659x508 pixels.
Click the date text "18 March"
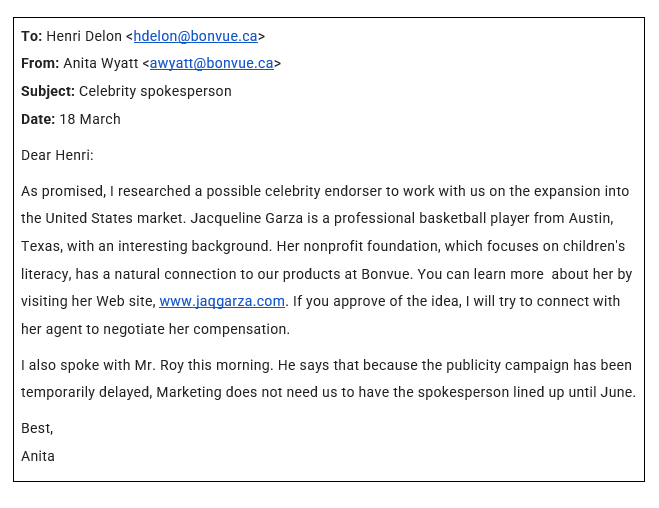point(90,119)
